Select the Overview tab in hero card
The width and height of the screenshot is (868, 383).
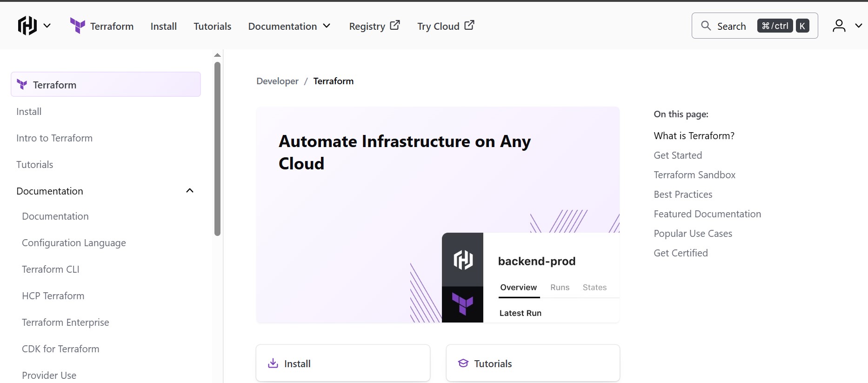coord(519,288)
